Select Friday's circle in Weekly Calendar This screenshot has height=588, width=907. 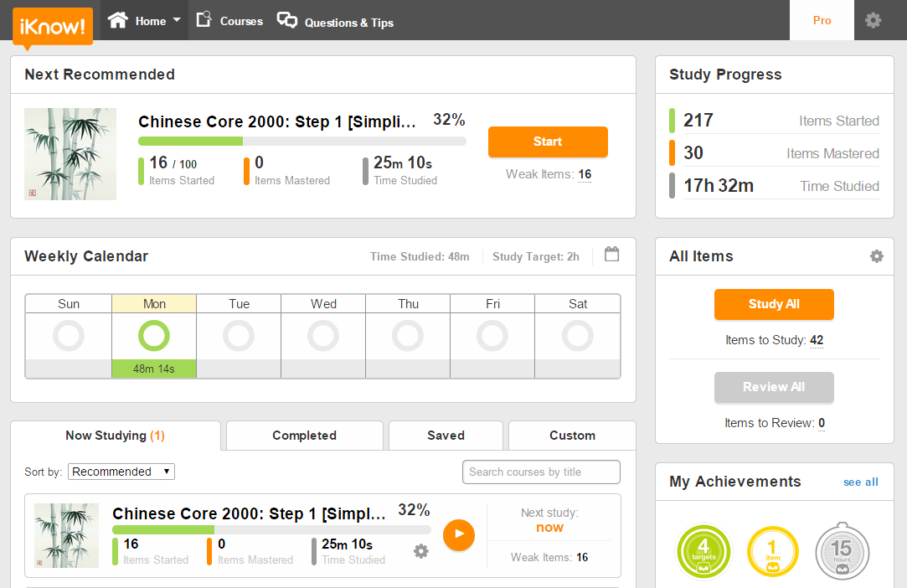click(492, 336)
